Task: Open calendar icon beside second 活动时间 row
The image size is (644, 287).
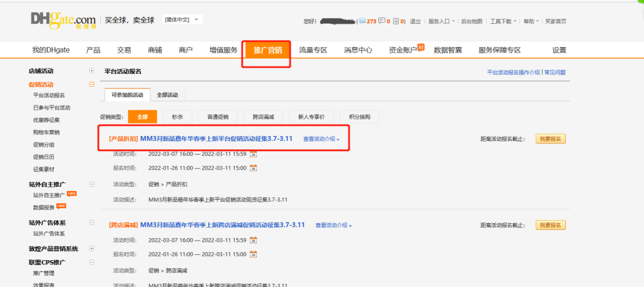Action: click(253, 240)
